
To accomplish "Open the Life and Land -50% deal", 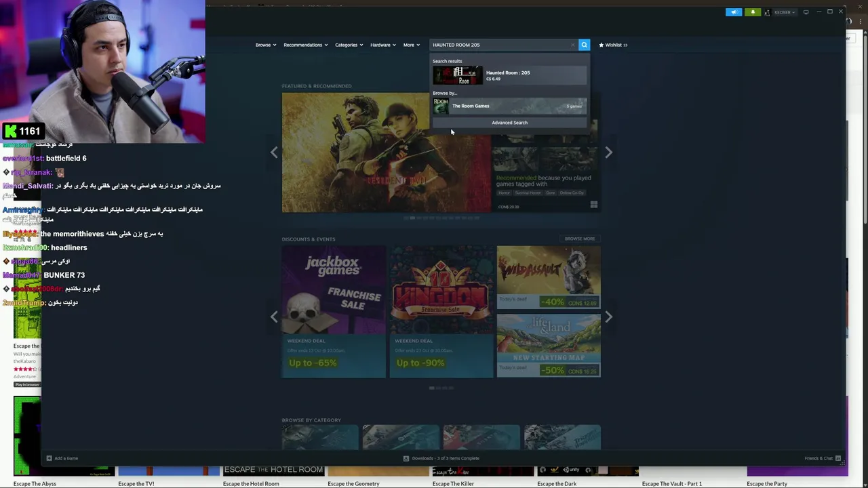I will click(x=549, y=345).
